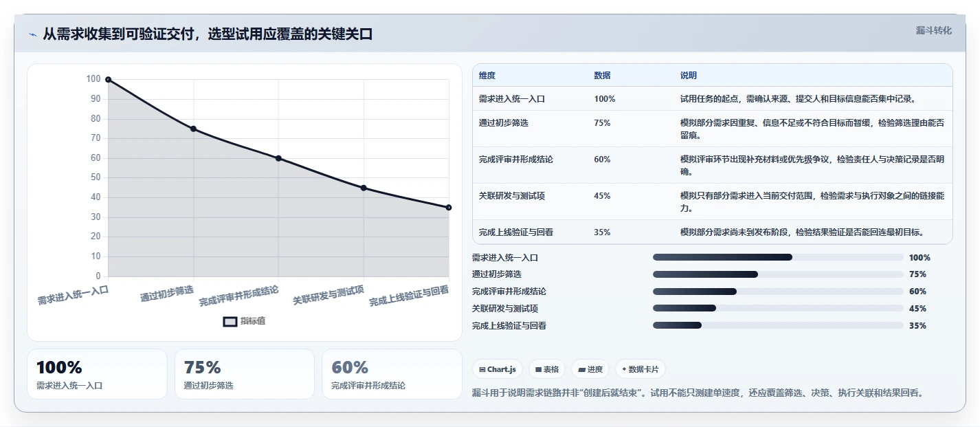The height and width of the screenshot is (427, 980).
Task: Click the footnote starting 漏斗用于说明需求链路
Action: coord(698,393)
